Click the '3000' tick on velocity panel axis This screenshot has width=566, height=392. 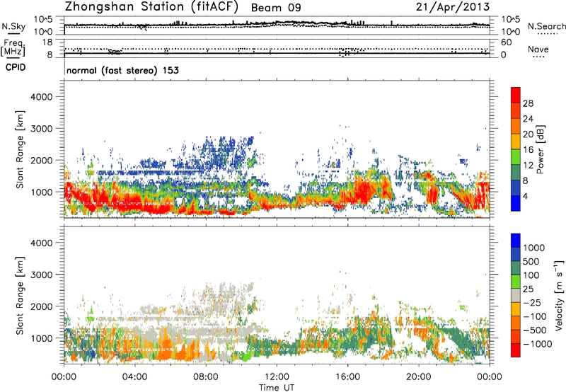[41, 275]
